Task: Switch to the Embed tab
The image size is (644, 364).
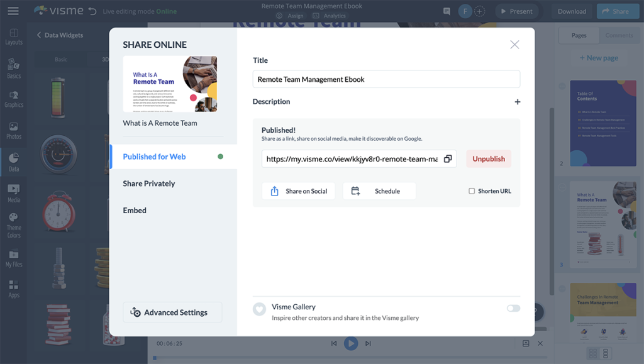Action: click(x=134, y=210)
